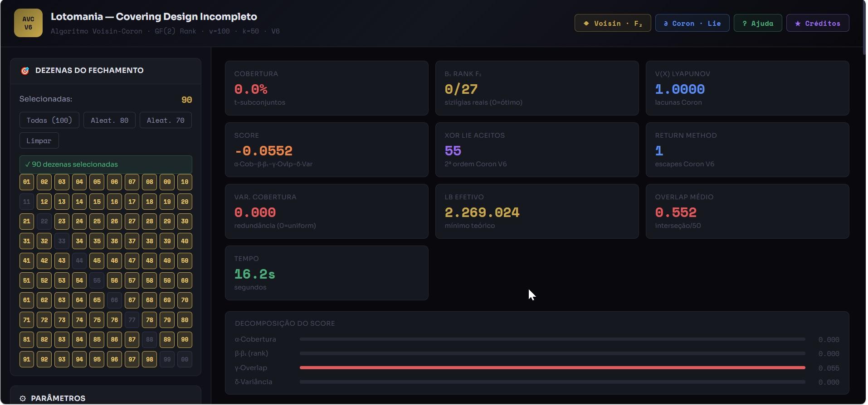Deselect number 01 in the grid

click(27, 182)
